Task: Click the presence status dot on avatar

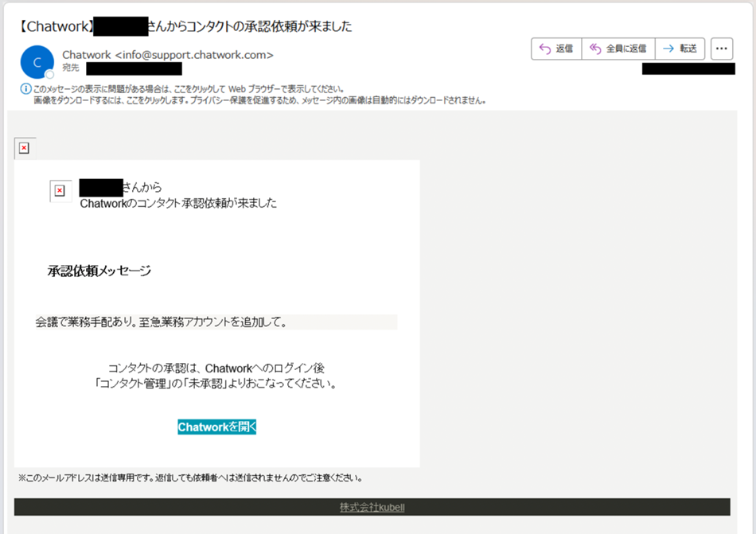Action: click(x=49, y=74)
